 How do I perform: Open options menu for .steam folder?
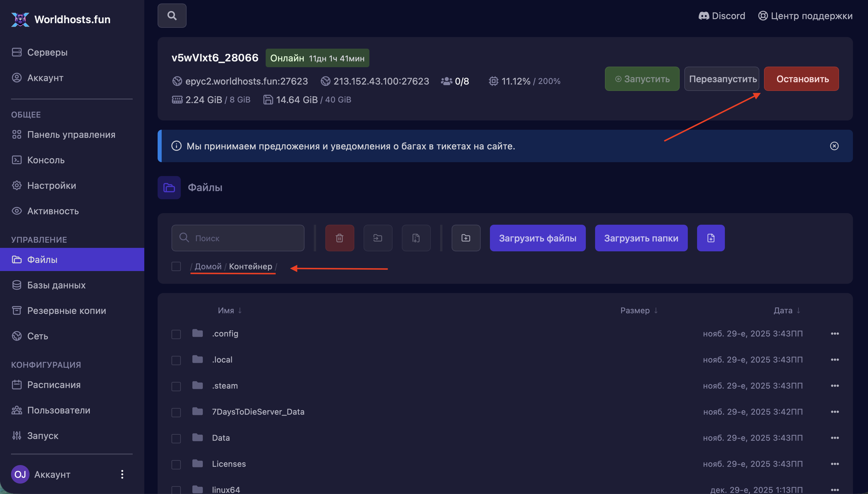click(x=835, y=386)
